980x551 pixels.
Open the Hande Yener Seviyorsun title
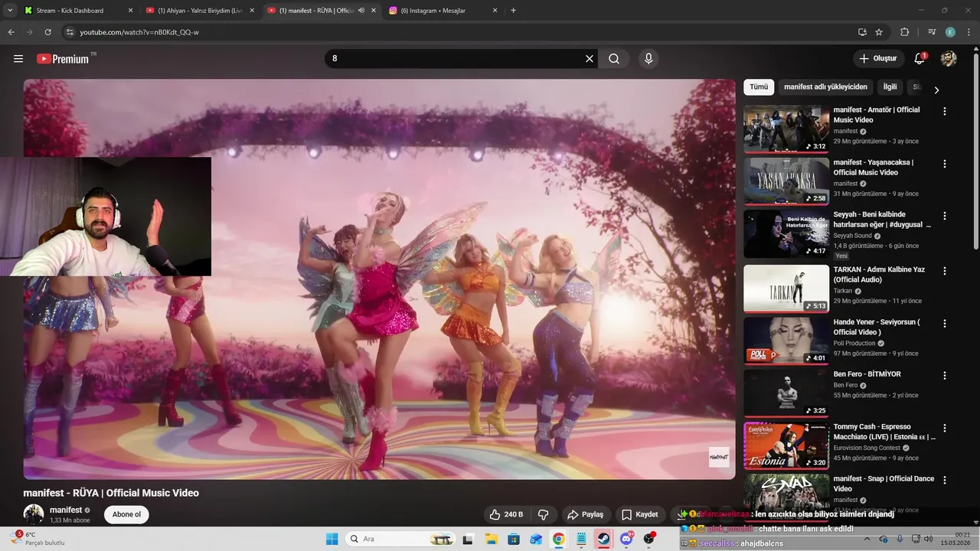pyautogui.click(x=877, y=327)
